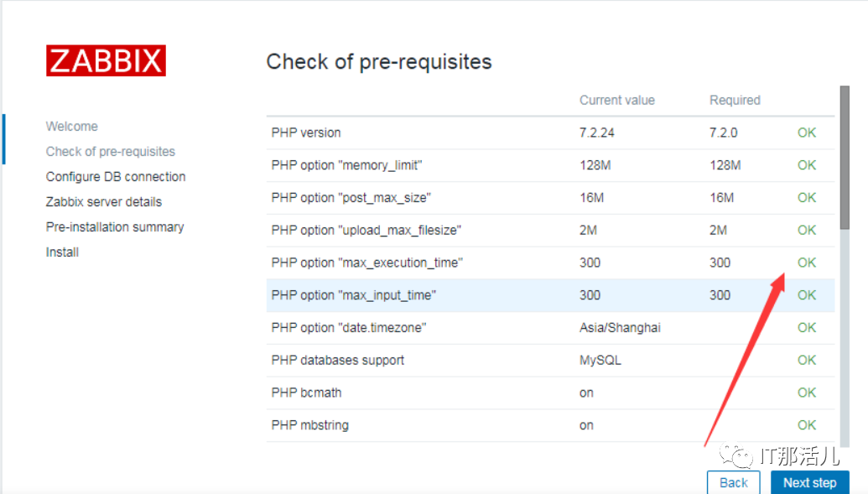868x494 pixels.
Task: Select Configure DB connection step
Action: [x=116, y=177]
